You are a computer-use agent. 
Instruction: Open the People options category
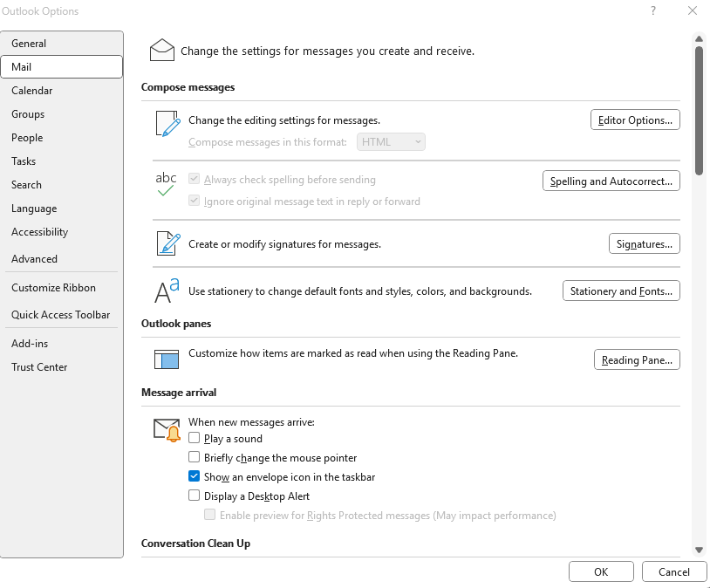point(62,138)
